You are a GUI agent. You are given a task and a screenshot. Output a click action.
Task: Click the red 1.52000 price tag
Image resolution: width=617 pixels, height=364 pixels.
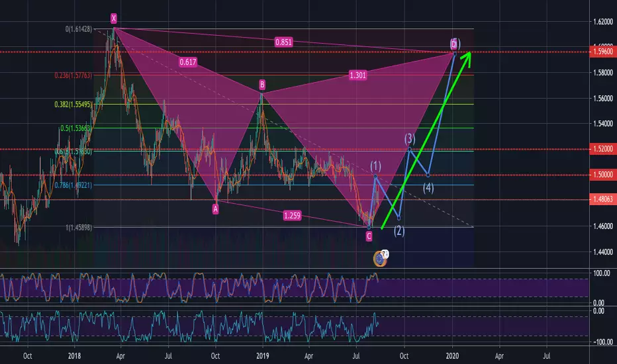coord(602,149)
